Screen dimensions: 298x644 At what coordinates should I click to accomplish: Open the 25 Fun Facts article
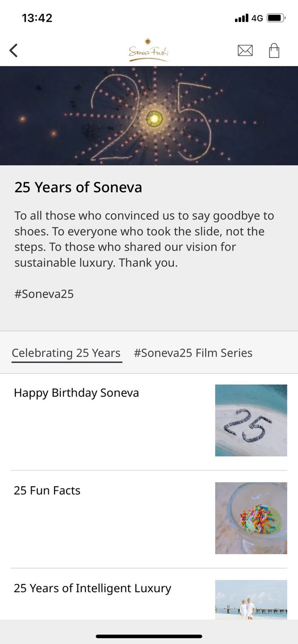[x=47, y=490]
